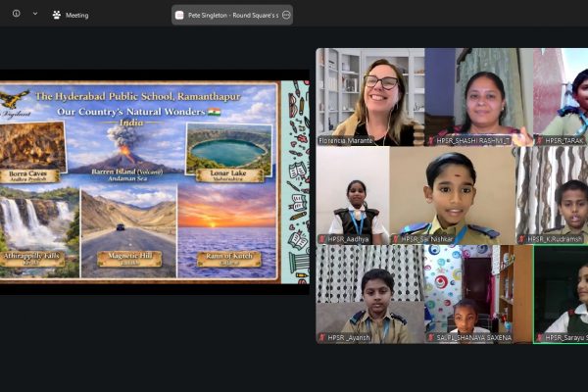Select Florencia Marante's video tile
Screen dimensions: 588x392
click(x=370, y=97)
